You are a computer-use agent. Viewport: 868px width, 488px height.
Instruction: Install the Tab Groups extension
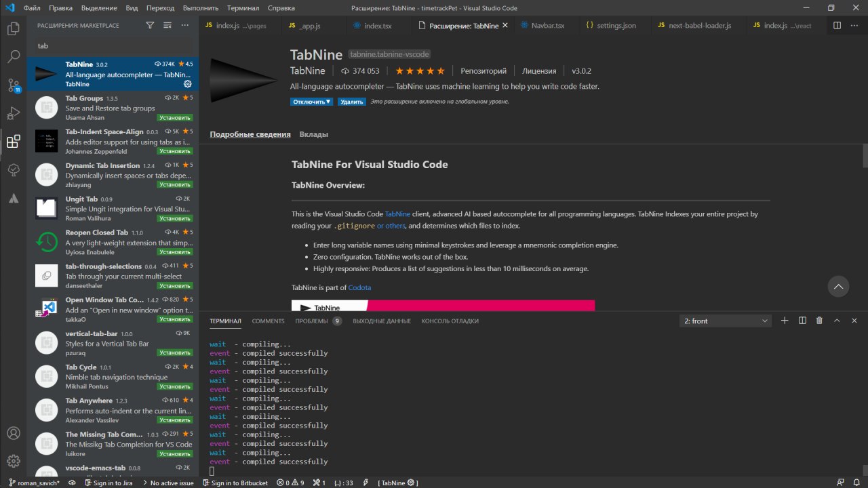tap(174, 117)
